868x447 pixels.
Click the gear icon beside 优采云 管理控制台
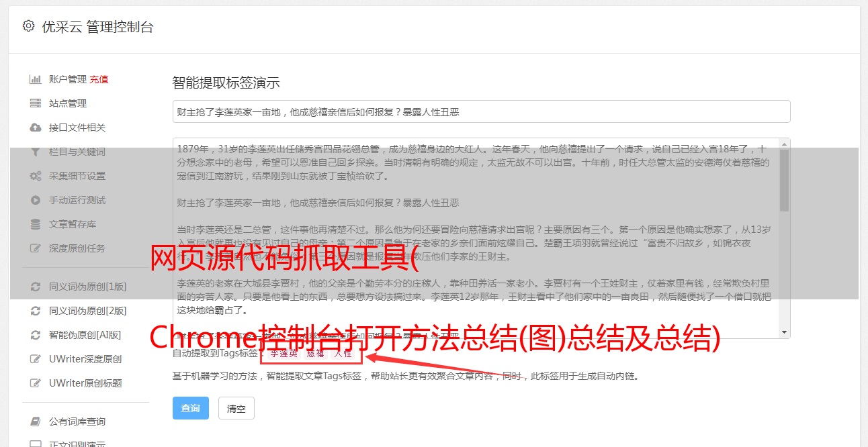click(28, 26)
